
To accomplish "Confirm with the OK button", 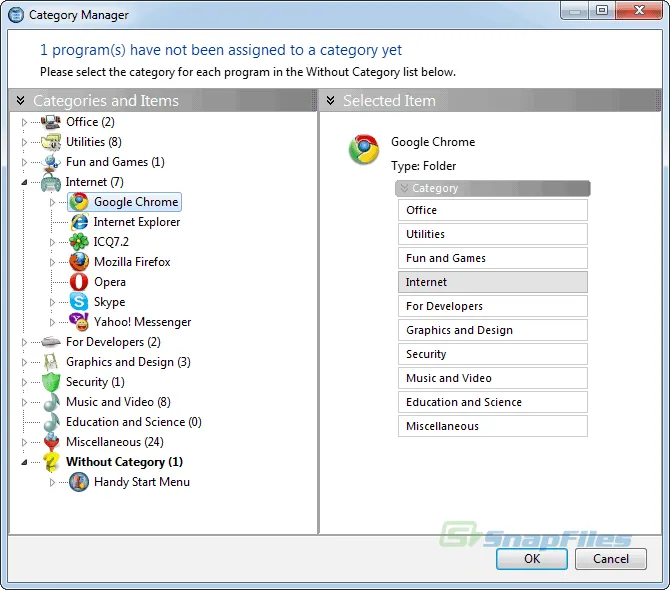I will point(532,559).
